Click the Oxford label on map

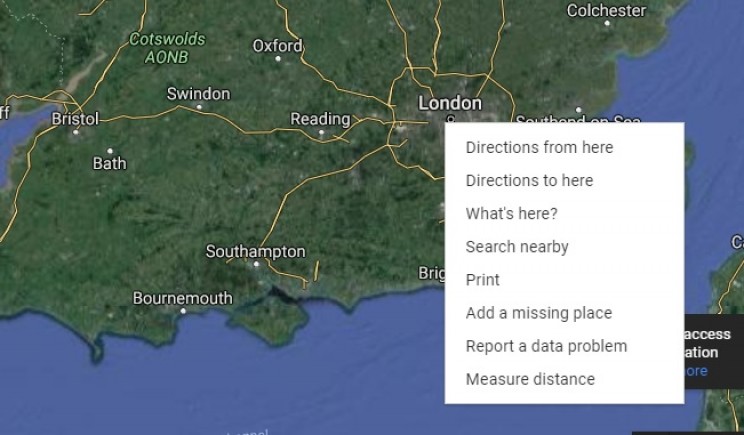pos(277,46)
